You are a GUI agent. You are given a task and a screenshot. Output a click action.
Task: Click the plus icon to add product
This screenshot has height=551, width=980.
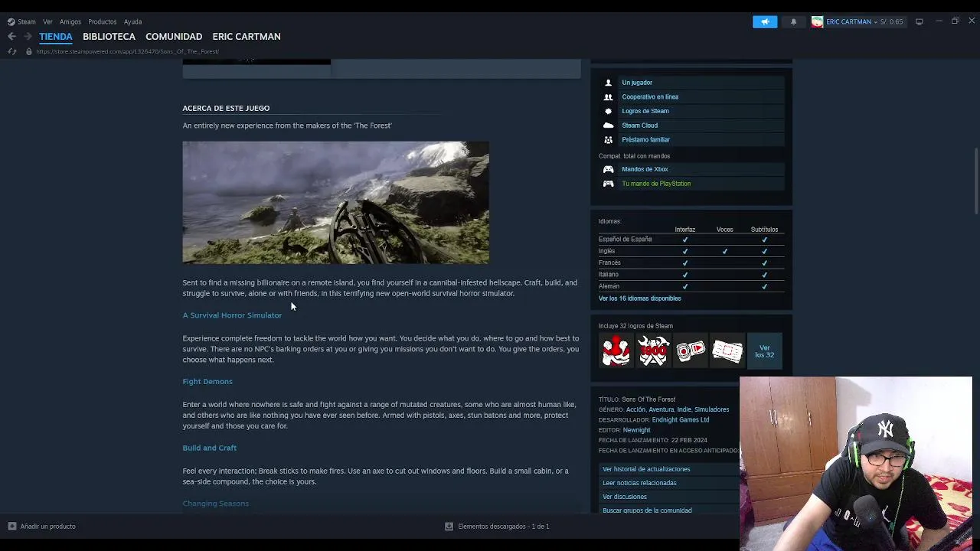(x=11, y=527)
